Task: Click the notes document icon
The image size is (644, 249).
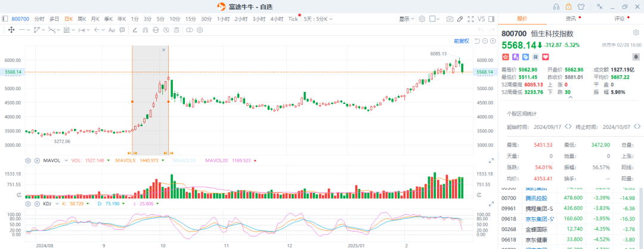Action: pos(535,56)
